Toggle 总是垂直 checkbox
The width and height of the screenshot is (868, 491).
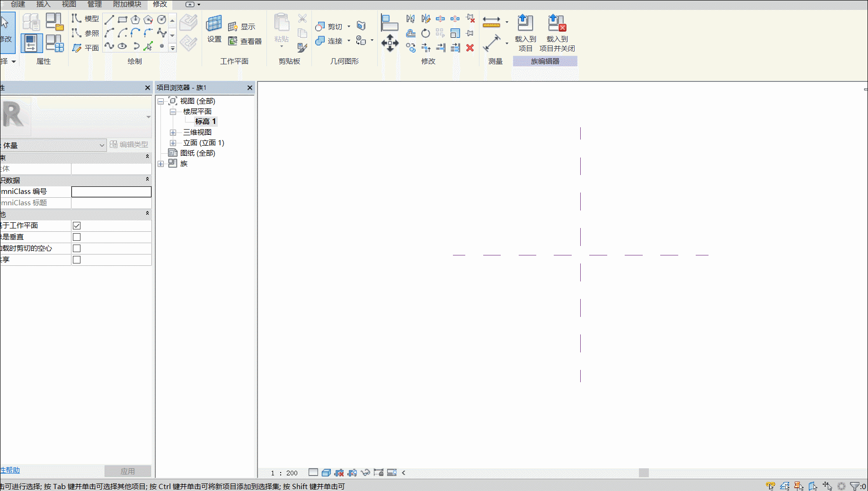pos(77,237)
